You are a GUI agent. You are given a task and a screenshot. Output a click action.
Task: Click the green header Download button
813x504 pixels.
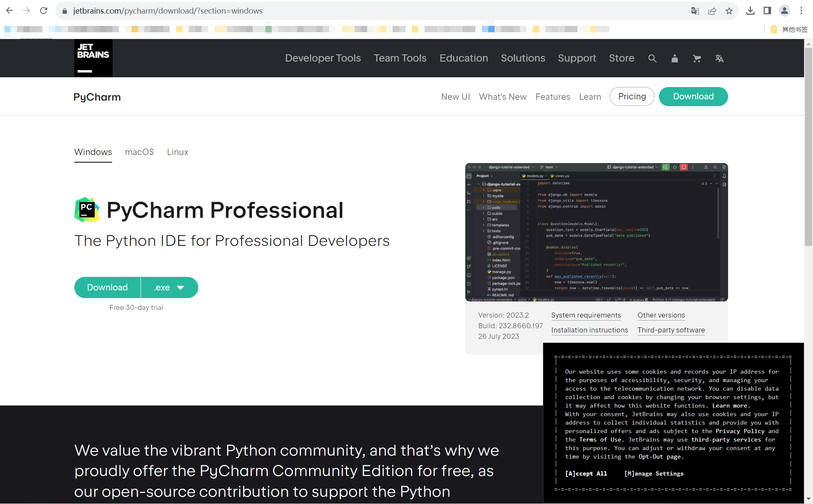click(x=693, y=96)
